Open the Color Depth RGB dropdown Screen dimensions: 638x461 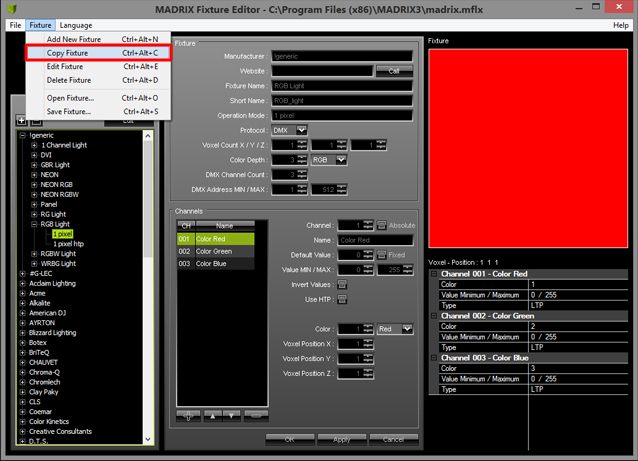click(x=341, y=160)
